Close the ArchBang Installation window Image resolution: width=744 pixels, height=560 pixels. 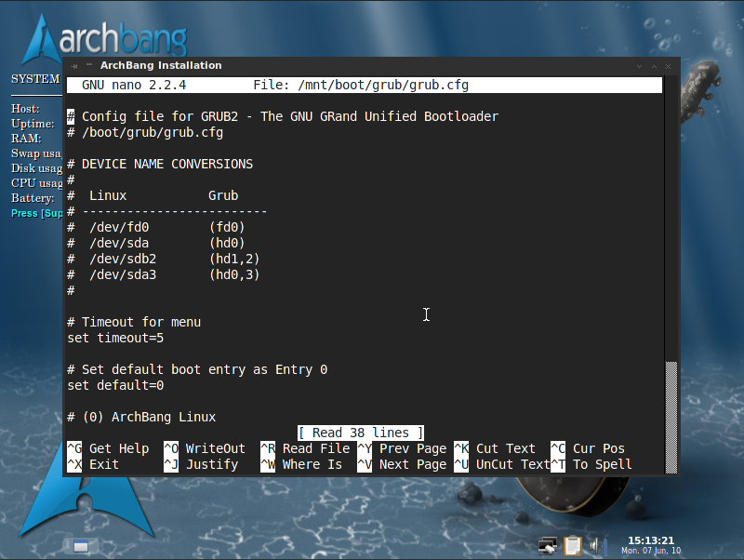[x=668, y=66]
